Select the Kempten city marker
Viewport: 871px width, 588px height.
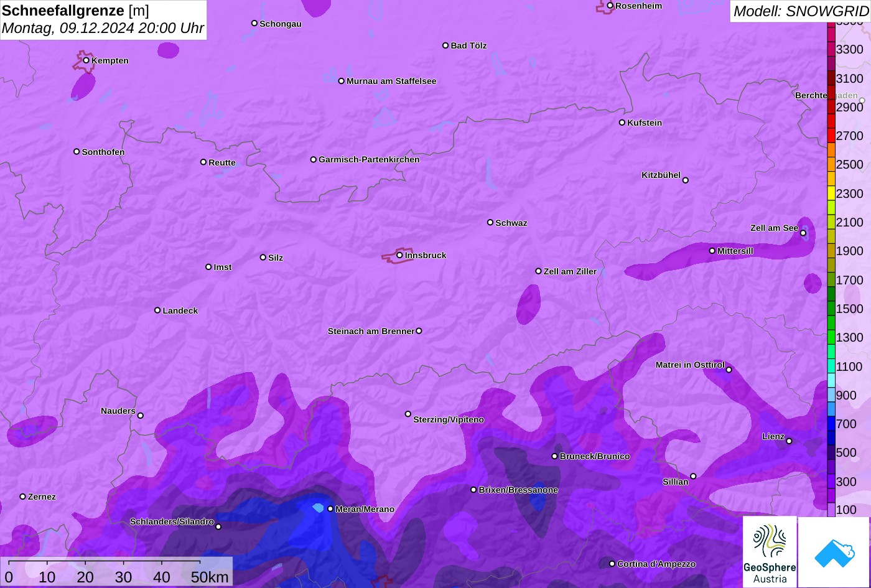click(86, 60)
